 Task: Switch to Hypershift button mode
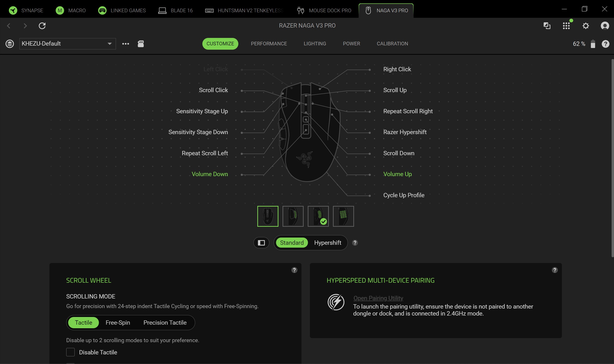click(x=327, y=243)
